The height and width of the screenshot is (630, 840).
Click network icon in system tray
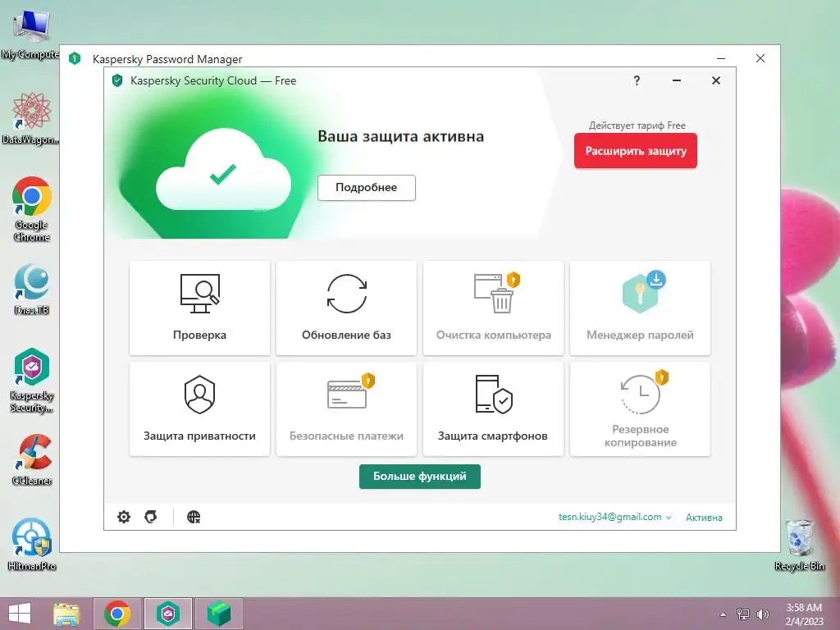coord(743,614)
